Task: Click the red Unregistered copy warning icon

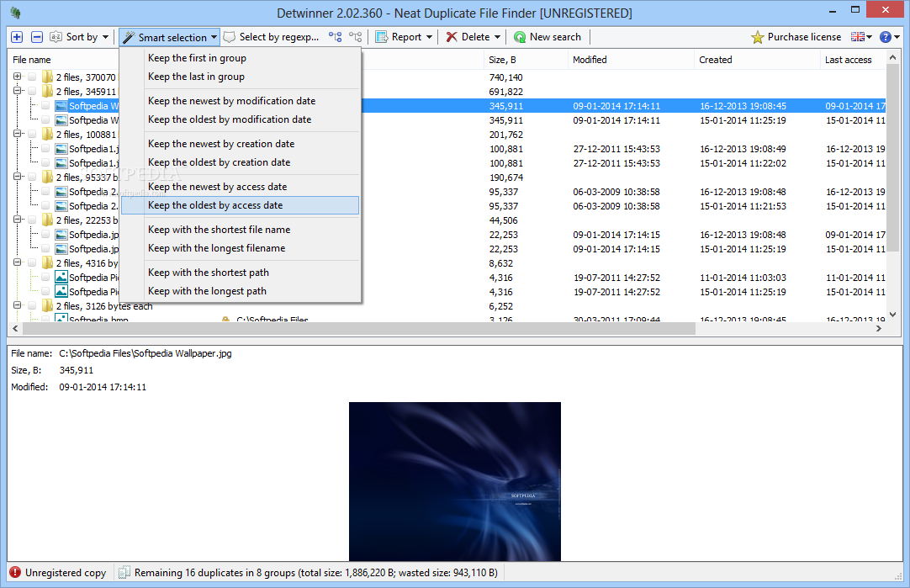Action: click(x=15, y=572)
